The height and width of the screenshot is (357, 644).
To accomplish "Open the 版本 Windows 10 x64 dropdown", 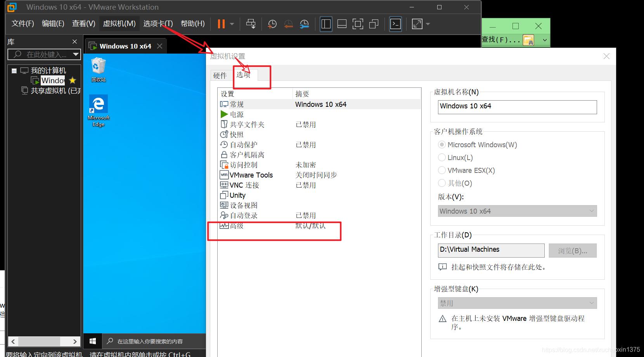I will click(x=517, y=211).
